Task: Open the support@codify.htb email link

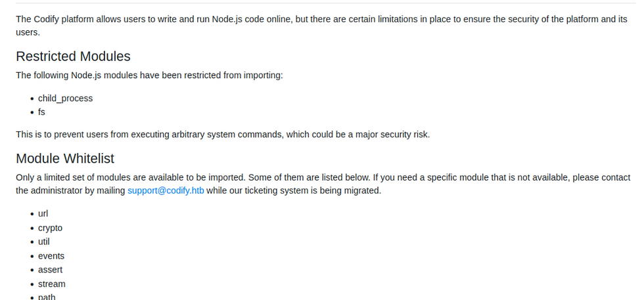Action: (166, 191)
